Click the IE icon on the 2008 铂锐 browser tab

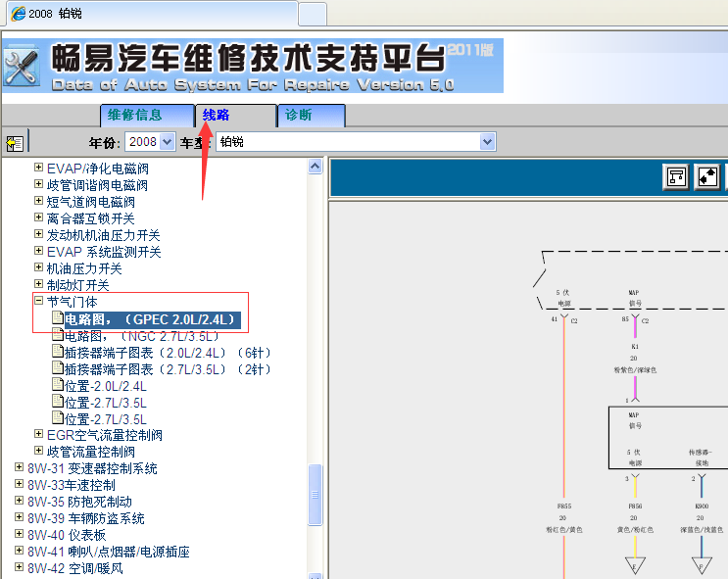19,13
